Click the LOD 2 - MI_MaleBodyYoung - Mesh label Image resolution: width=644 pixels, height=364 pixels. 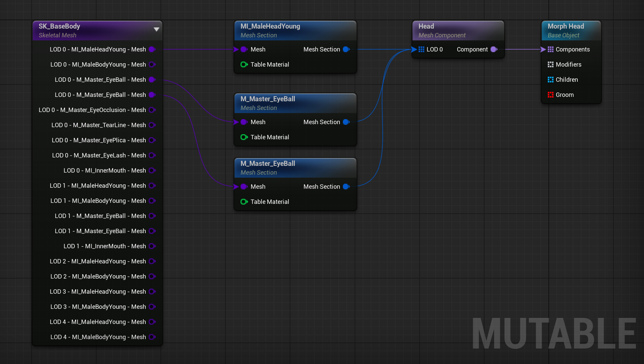click(x=98, y=277)
